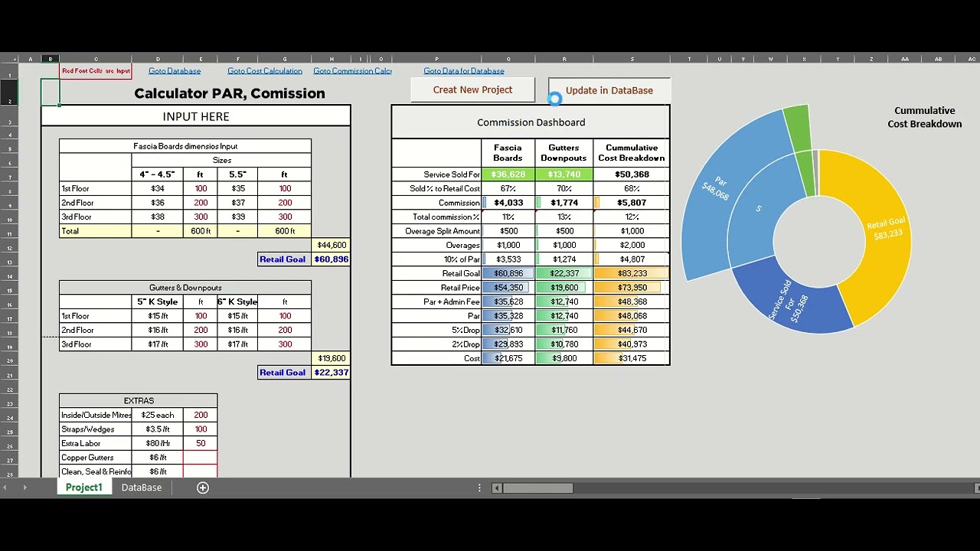The image size is (980, 551).
Task: Click the Update in DataBase button
Action: (609, 90)
